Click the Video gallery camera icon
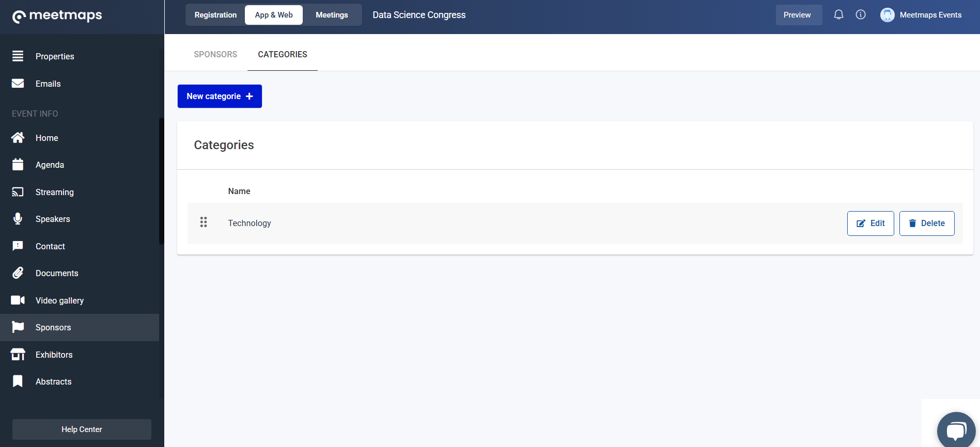This screenshot has width=980, height=447. [x=18, y=300]
